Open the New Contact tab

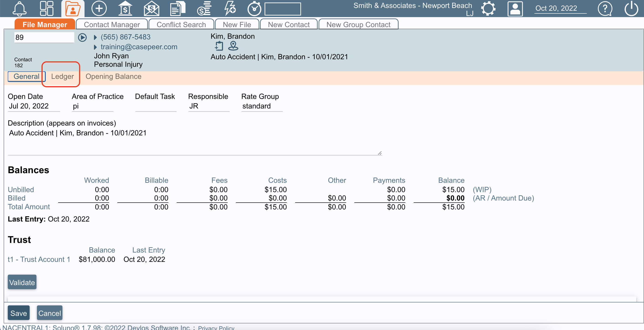289,25
